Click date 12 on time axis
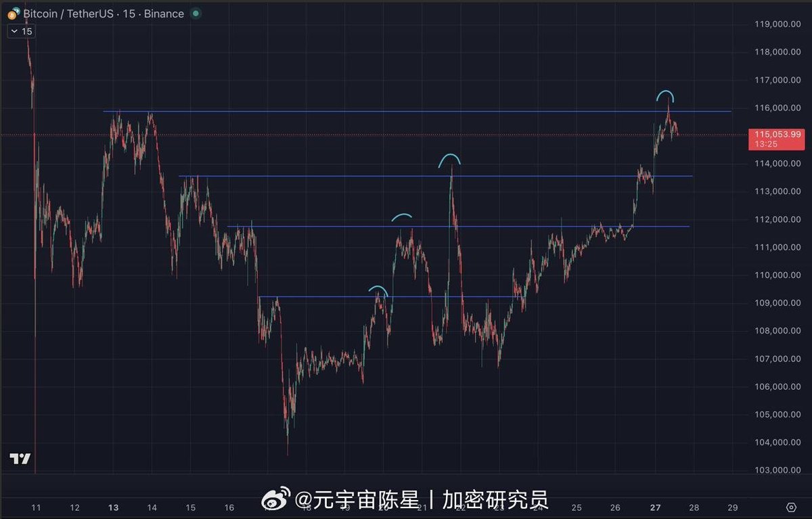This screenshot has width=812, height=519. point(75,507)
